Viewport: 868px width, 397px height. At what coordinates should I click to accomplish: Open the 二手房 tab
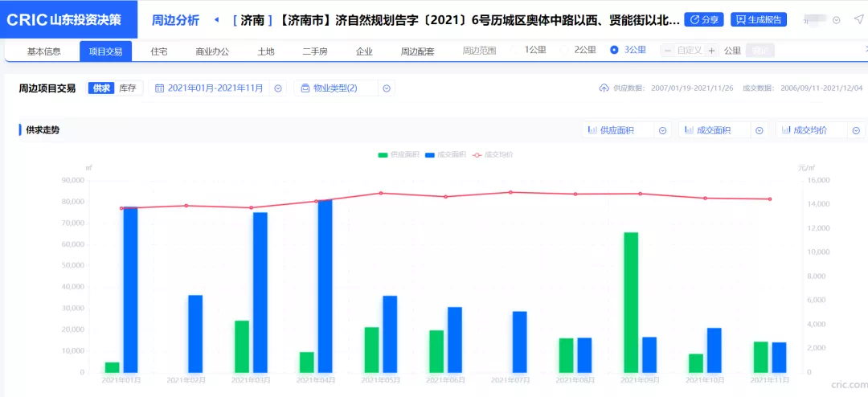pos(314,51)
